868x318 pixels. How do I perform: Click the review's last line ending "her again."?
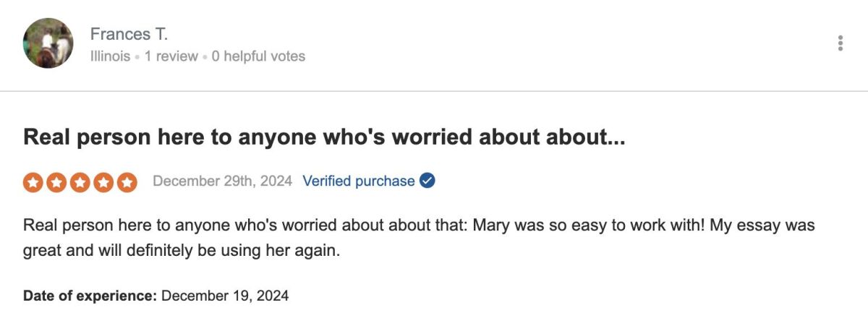181,252
